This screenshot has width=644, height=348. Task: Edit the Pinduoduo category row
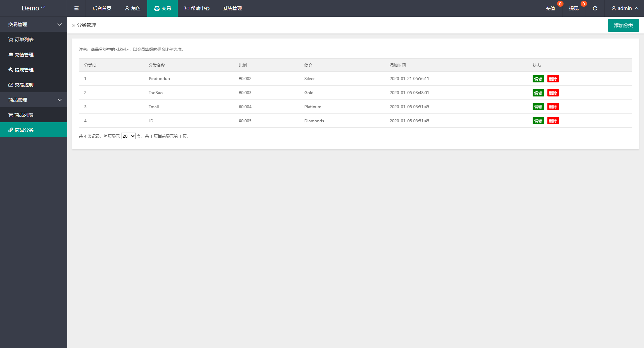(x=538, y=79)
